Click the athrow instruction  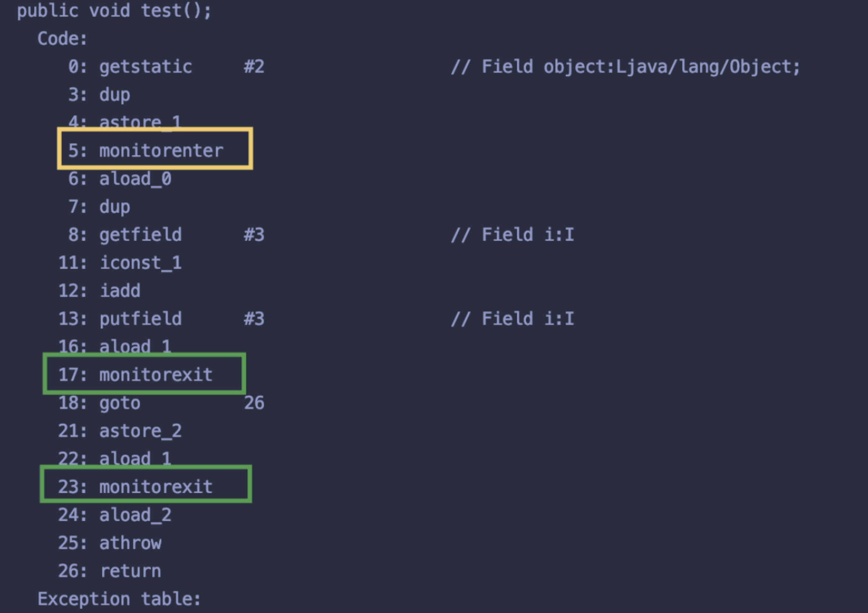[130, 543]
